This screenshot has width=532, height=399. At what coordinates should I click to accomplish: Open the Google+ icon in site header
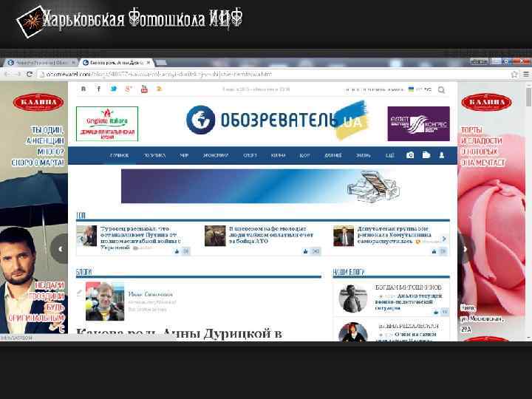(x=129, y=89)
